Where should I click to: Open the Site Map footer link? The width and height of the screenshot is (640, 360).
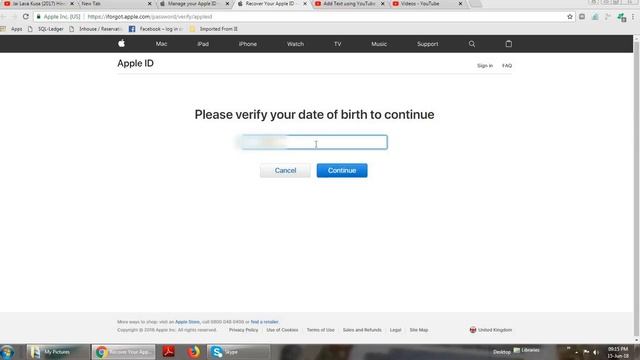coord(419,330)
